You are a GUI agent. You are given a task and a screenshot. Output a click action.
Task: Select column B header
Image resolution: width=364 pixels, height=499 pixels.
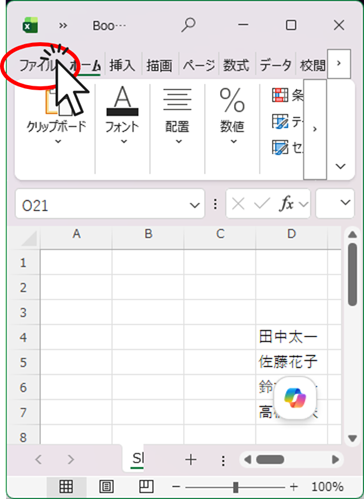click(x=148, y=234)
